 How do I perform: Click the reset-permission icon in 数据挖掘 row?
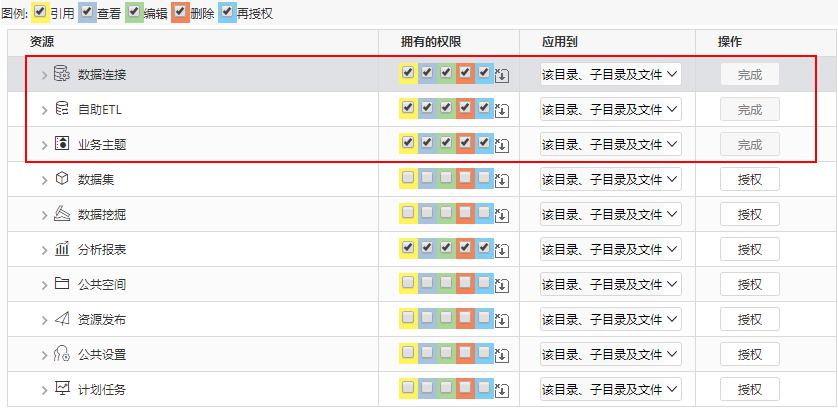tap(502, 215)
